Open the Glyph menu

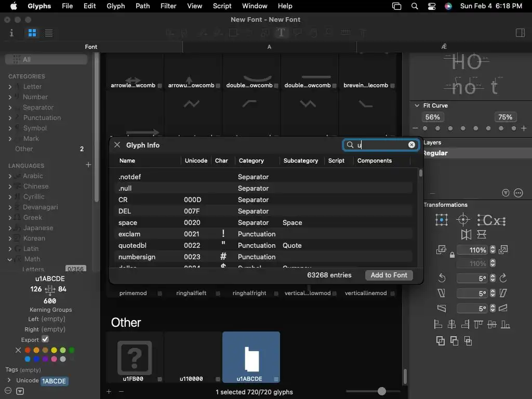pyautogui.click(x=116, y=6)
